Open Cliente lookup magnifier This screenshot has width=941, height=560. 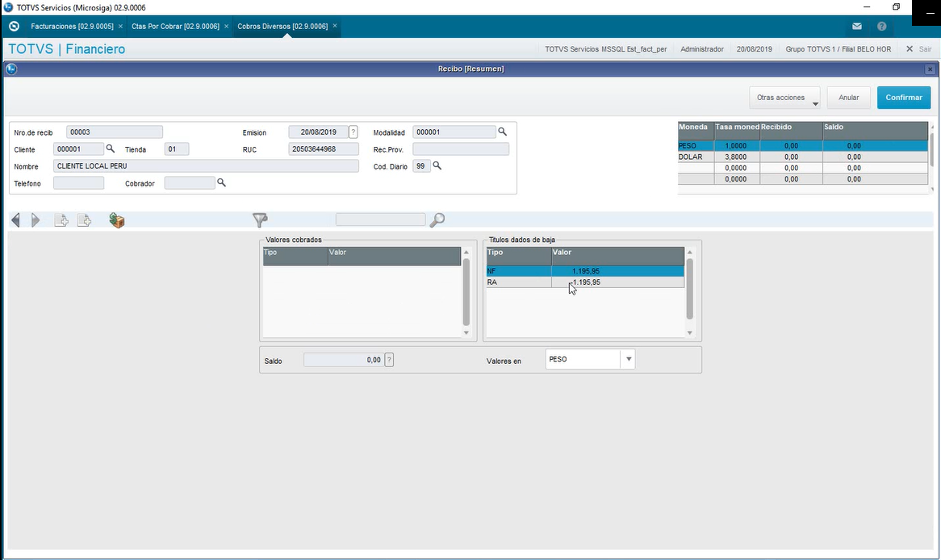pyautogui.click(x=111, y=148)
